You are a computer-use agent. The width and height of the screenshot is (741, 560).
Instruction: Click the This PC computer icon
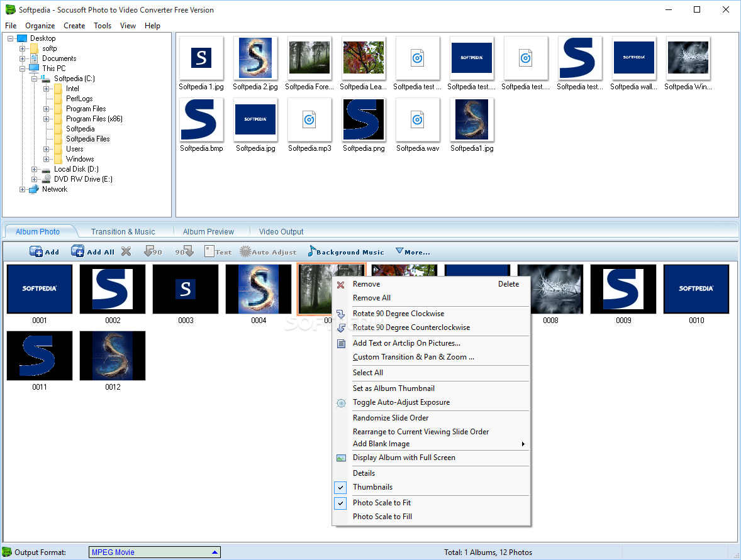[x=34, y=68]
